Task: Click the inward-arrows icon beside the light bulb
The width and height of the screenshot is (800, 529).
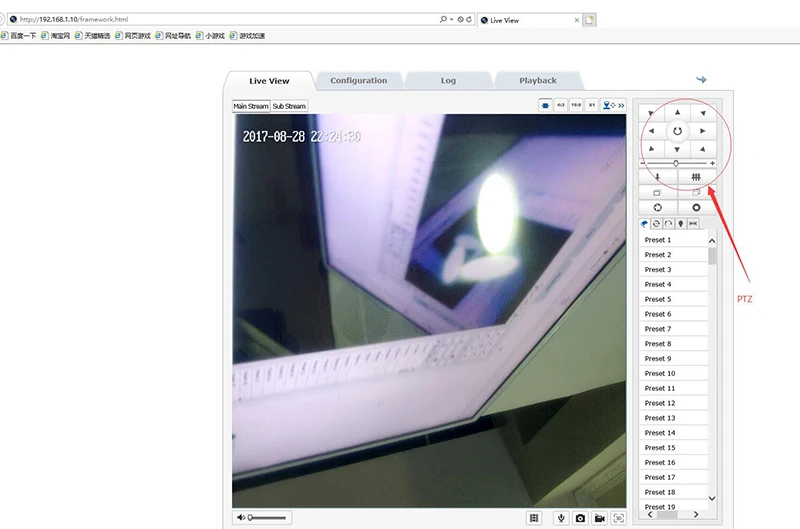Action: 693,223
